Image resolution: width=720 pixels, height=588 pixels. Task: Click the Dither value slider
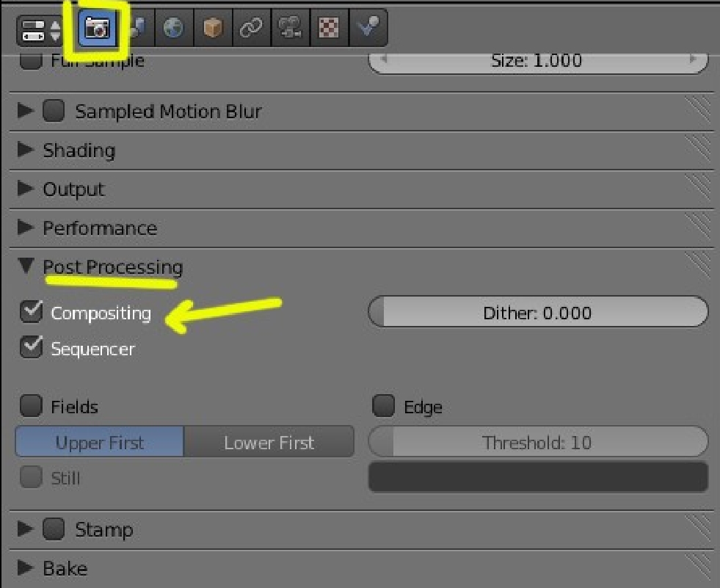click(537, 313)
